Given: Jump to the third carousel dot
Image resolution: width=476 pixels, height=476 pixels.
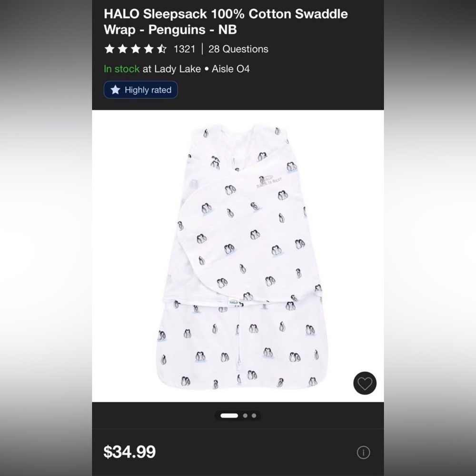Looking at the screenshot, I should pyautogui.click(x=254, y=416).
